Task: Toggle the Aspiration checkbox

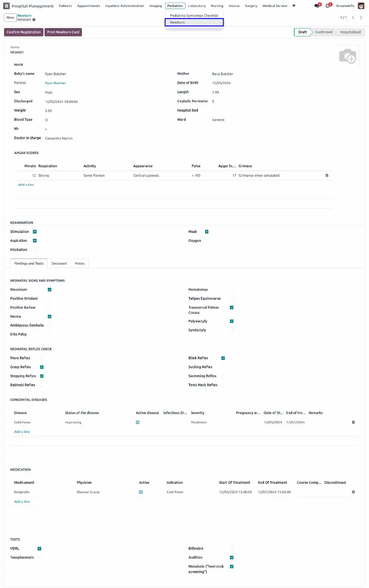Action: 35,241
